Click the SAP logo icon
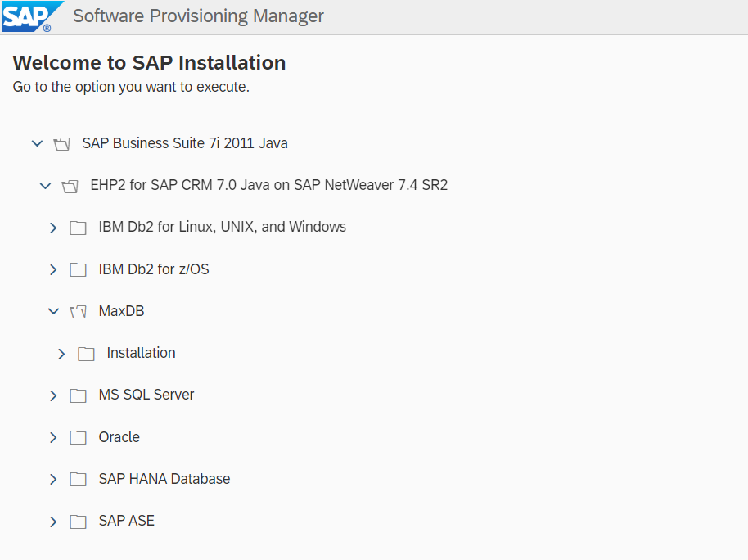 coord(33,16)
